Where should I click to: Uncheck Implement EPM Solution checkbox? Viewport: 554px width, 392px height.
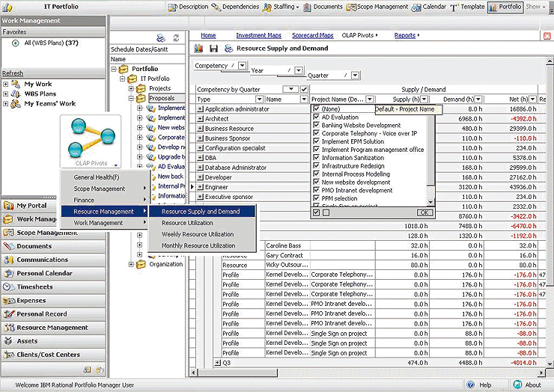[x=316, y=141]
